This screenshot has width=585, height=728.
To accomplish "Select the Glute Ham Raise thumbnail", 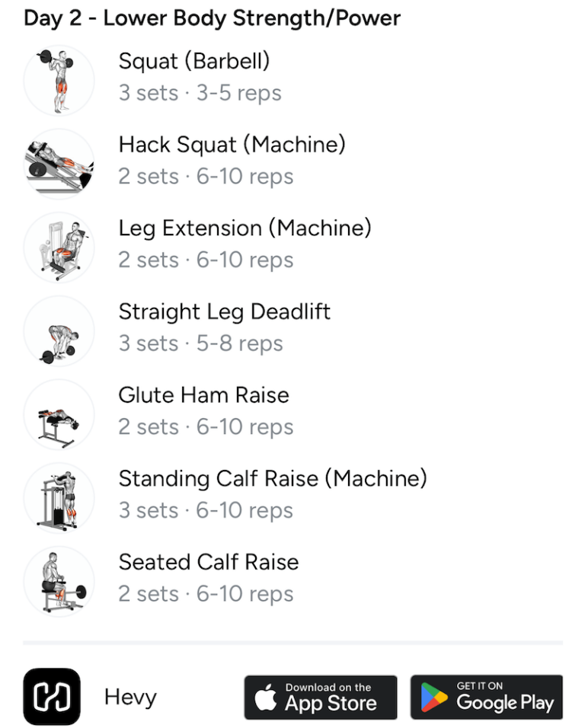I will point(59,413).
